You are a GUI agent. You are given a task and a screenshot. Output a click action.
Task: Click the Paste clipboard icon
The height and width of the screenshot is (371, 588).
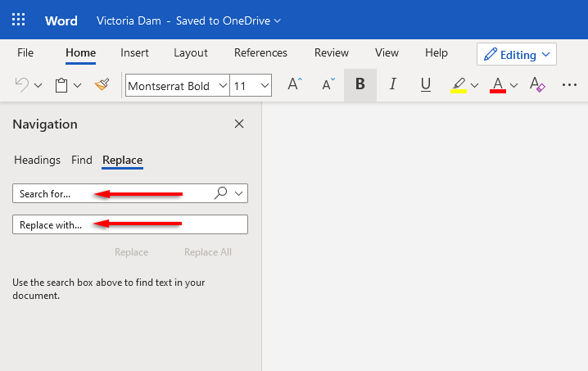coord(61,84)
